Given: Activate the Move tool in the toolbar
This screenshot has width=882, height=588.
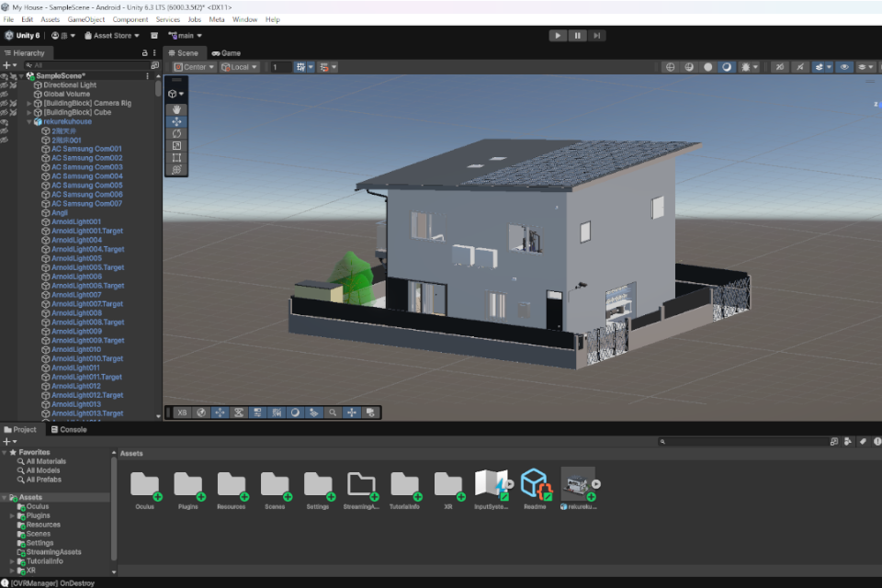Looking at the screenshot, I should click(175, 122).
